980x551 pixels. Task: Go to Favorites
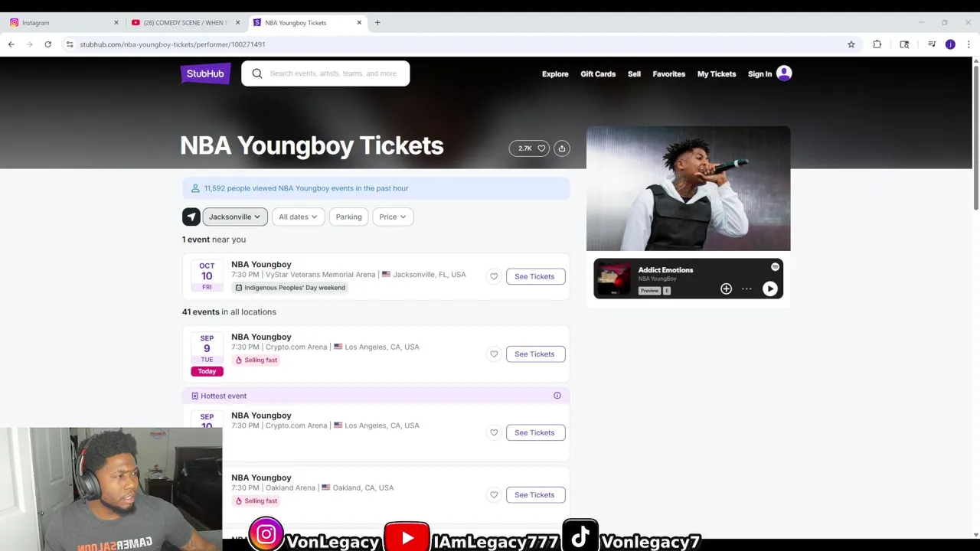(x=669, y=74)
